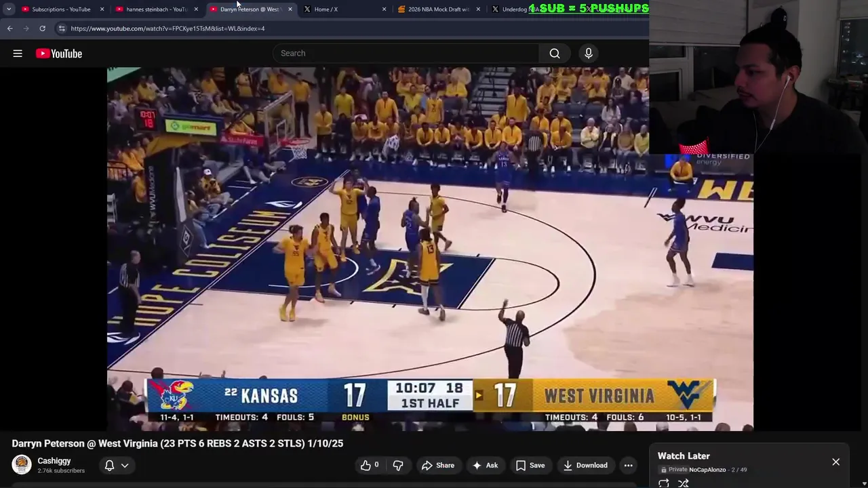Click the 2.76k subscribers text
This screenshot has width=868, height=488.
tap(61, 471)
